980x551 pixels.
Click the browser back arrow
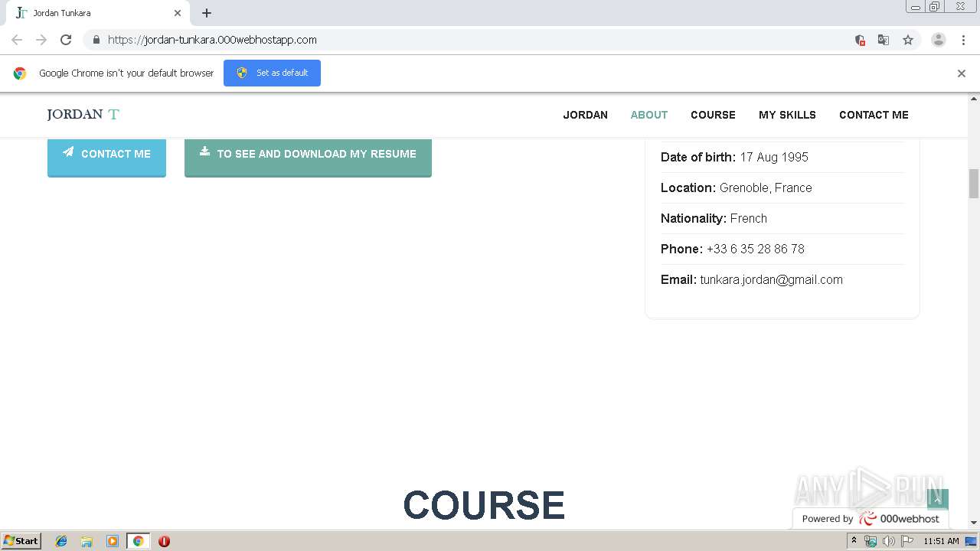click(x=17, y=40)
